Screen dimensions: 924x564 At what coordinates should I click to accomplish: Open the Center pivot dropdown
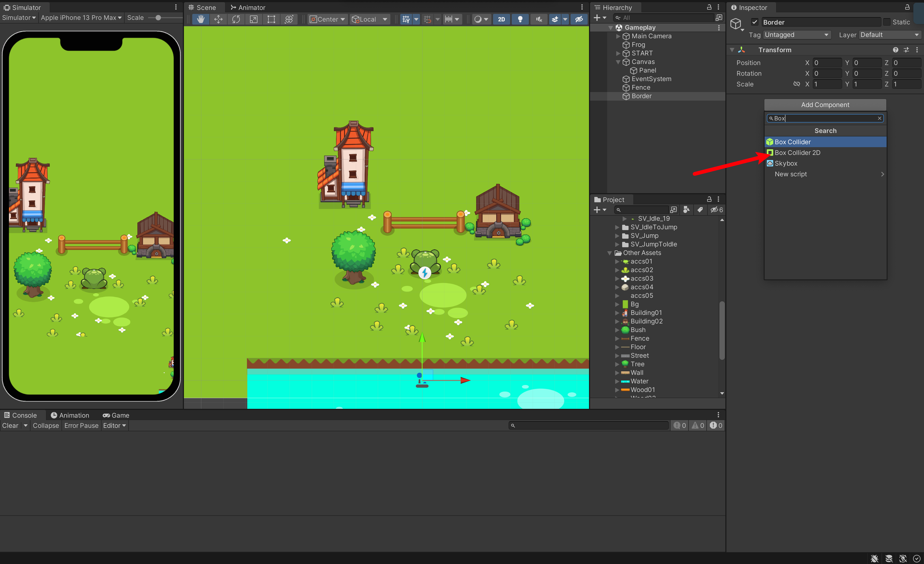pyautogui.click(x=327, y=19)
